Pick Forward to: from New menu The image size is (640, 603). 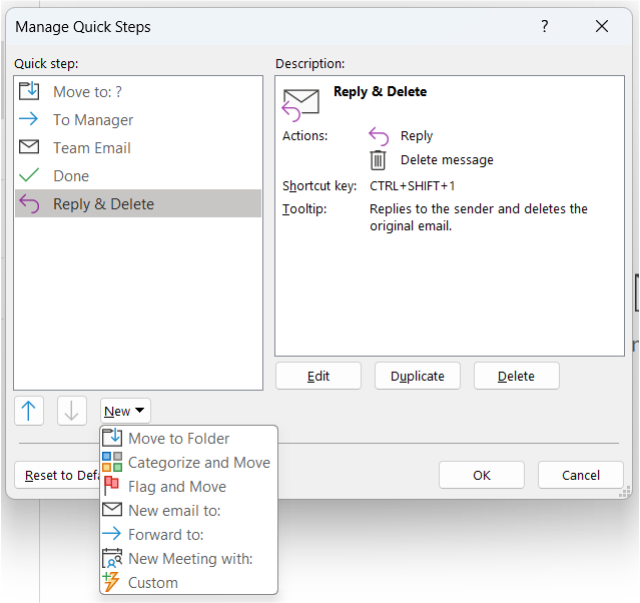click(x=165, y=534)
